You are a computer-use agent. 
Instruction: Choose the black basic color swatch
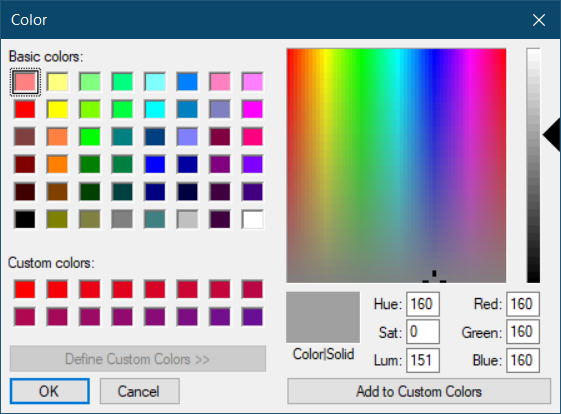point(25,219)
